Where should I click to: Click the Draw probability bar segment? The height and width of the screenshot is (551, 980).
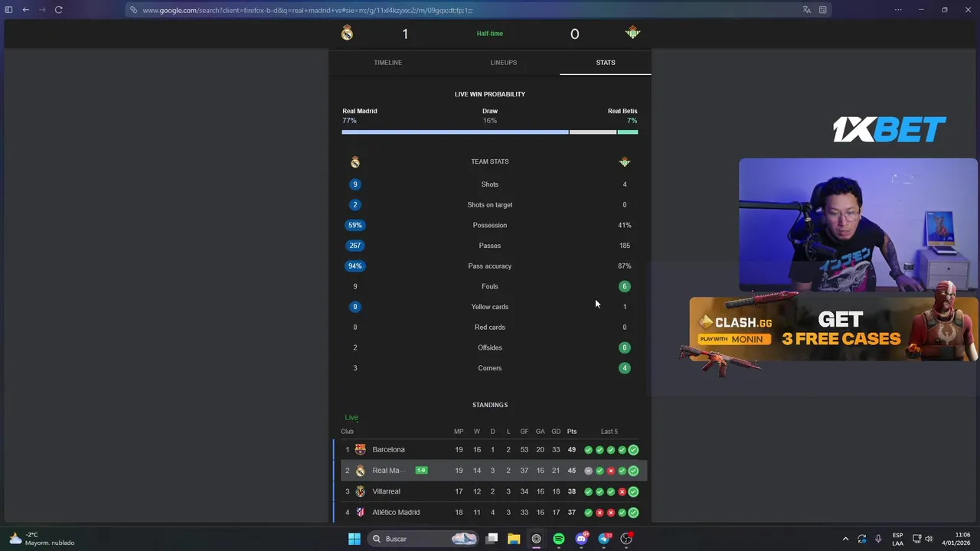click(x=593, y=132)
